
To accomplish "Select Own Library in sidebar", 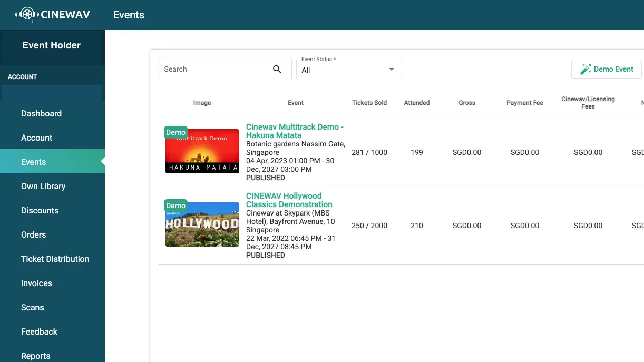I will click(43, 186).
